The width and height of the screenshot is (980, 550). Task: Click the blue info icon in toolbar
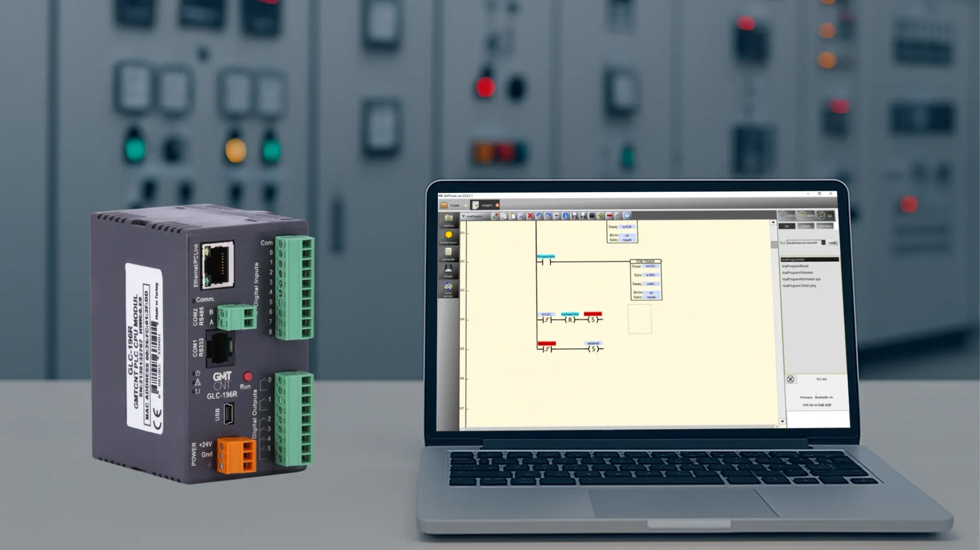[x=565, y=216]
